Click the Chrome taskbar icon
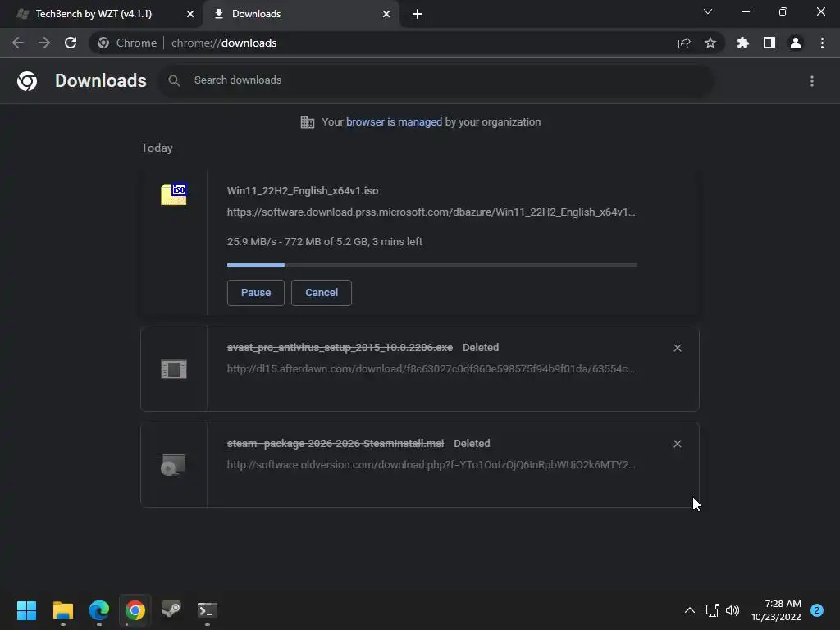 (135, 610)
